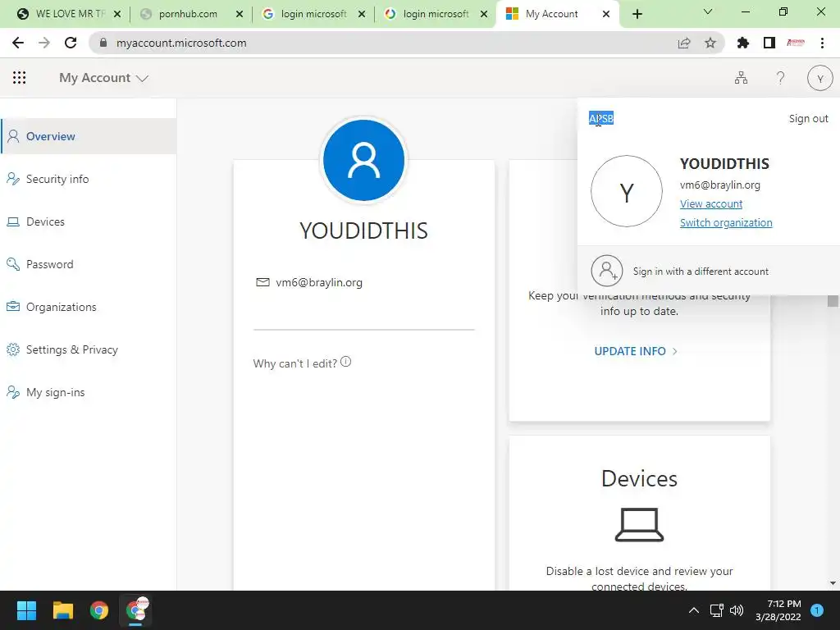Click the page vertical scrollbar thumb

click(x=833, y=300)
